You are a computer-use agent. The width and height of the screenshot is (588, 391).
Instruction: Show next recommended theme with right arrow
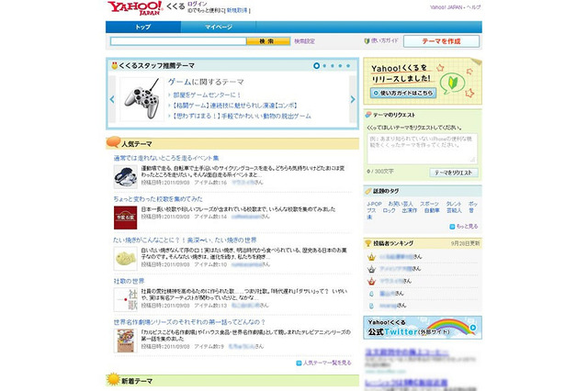point(353,99)
